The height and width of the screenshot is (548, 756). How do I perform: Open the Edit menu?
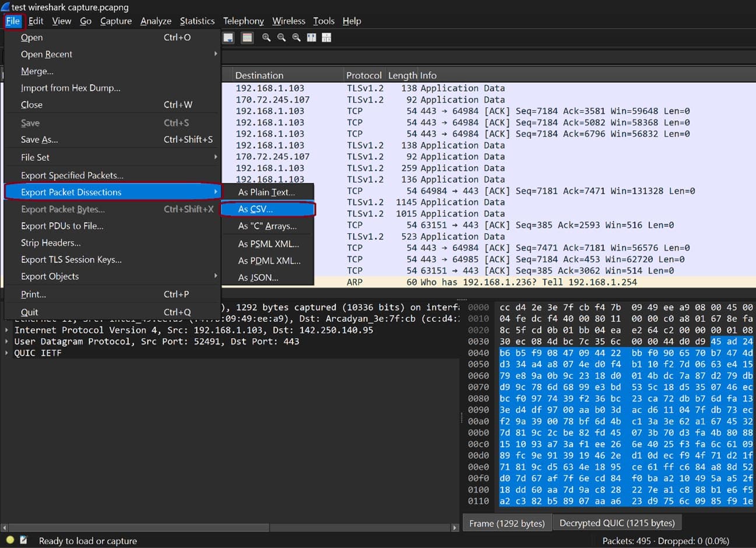[36, 21]
